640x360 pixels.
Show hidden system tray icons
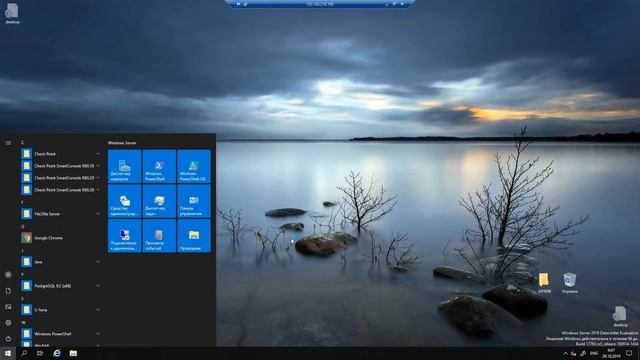[565, 353]
